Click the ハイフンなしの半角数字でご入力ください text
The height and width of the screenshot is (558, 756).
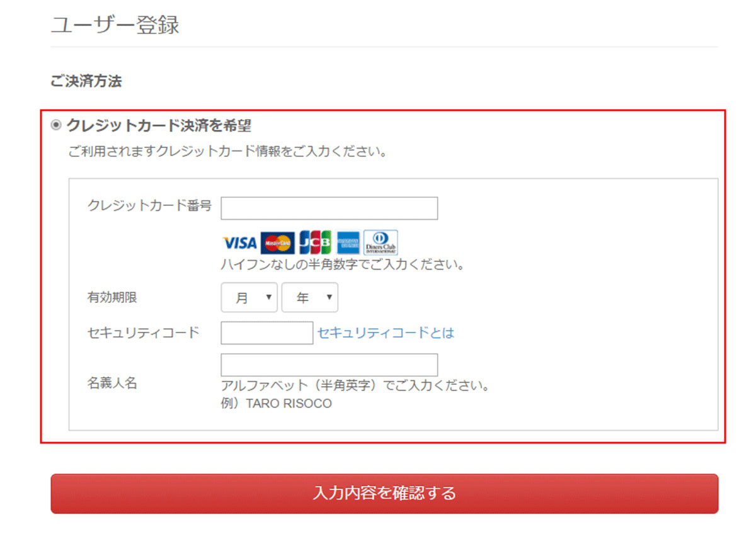[343, 265]
